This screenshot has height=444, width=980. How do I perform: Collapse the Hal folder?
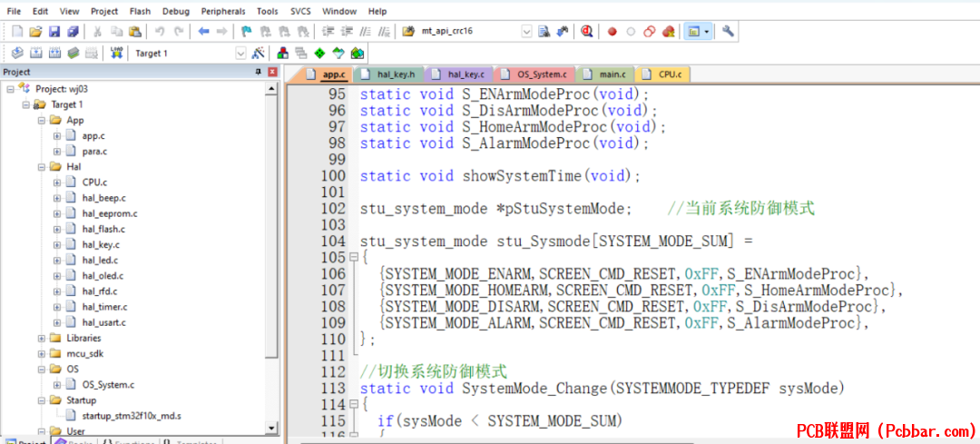click(x=41, y=167)
